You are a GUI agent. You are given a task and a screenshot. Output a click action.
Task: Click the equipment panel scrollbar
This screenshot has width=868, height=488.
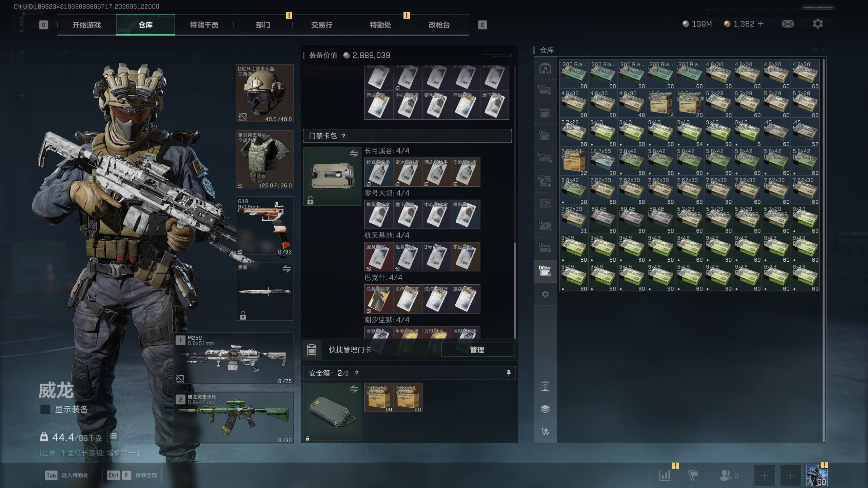[515, 290]
